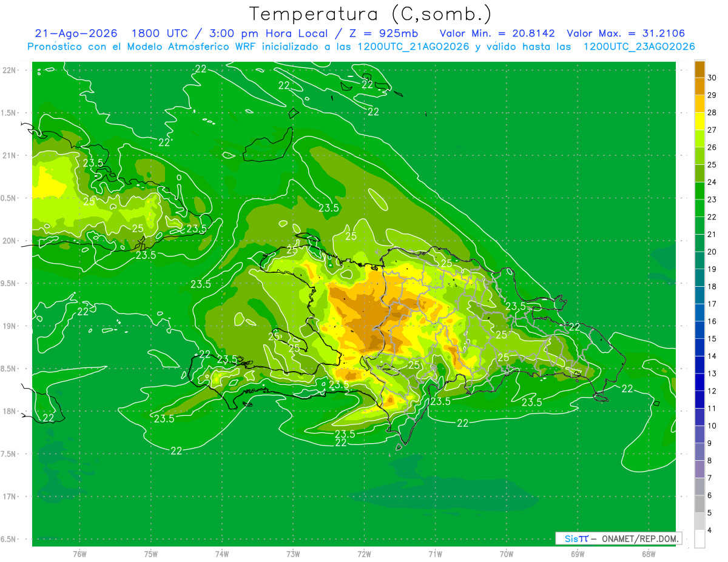The image size is (728, 562).
Task: Click the '21N' latitude axis label
Action: pyautogui.click(x=10, y=155)
